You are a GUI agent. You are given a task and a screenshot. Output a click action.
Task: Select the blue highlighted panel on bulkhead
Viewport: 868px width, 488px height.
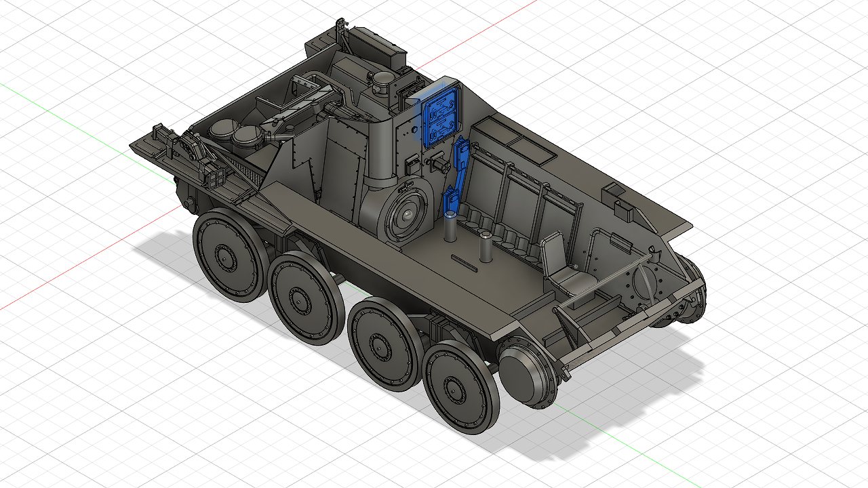(441, 115)
